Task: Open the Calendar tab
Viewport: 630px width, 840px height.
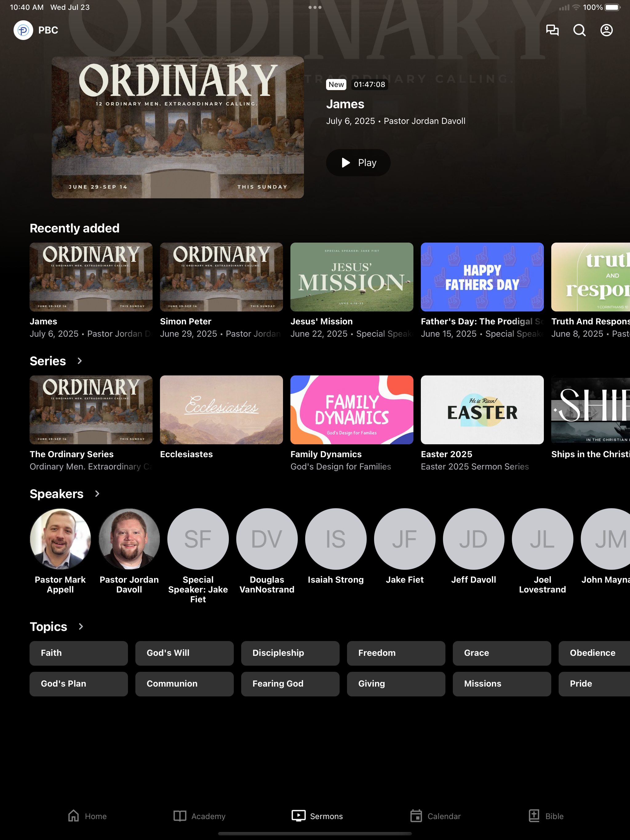Action: (x=436, y=816)
